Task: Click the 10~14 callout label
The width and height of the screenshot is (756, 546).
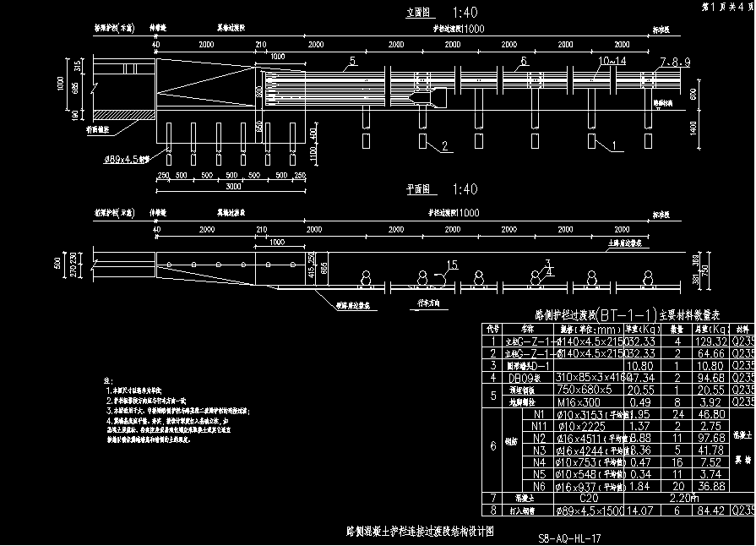Action: tap(611, 62)
